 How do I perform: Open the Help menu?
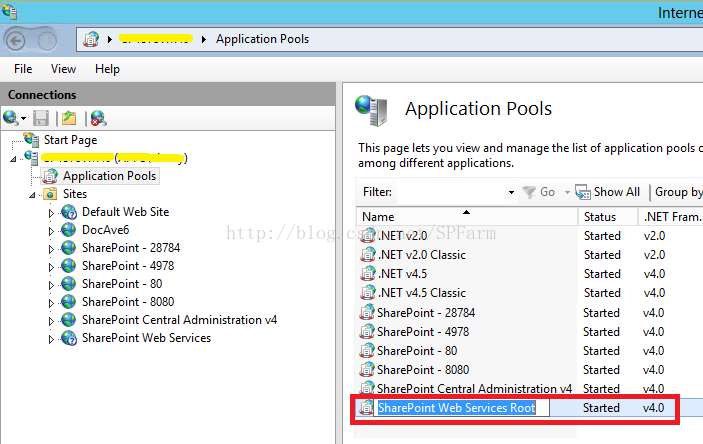pos(107,69)
